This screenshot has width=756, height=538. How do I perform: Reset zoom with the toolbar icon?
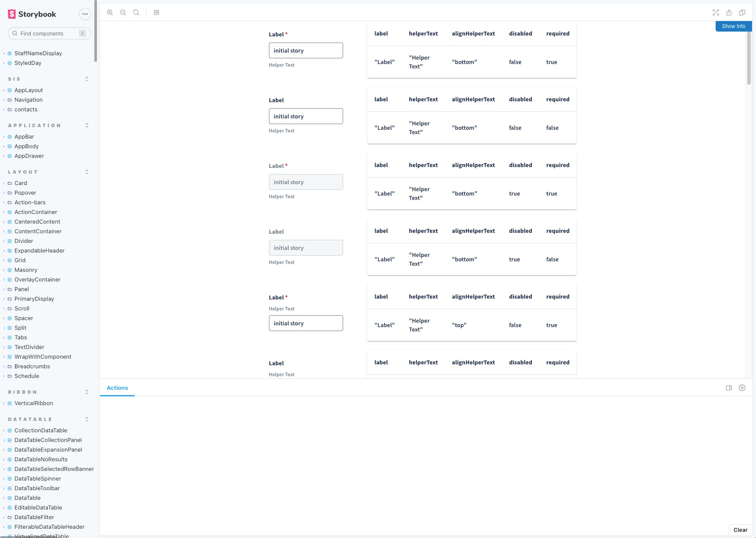[x=136, y=13]
